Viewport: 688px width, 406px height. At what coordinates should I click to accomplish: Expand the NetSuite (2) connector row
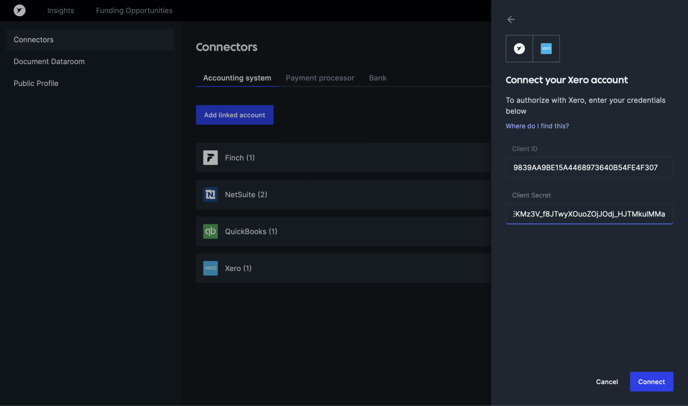pyautogui.click(x=343, y=194)
